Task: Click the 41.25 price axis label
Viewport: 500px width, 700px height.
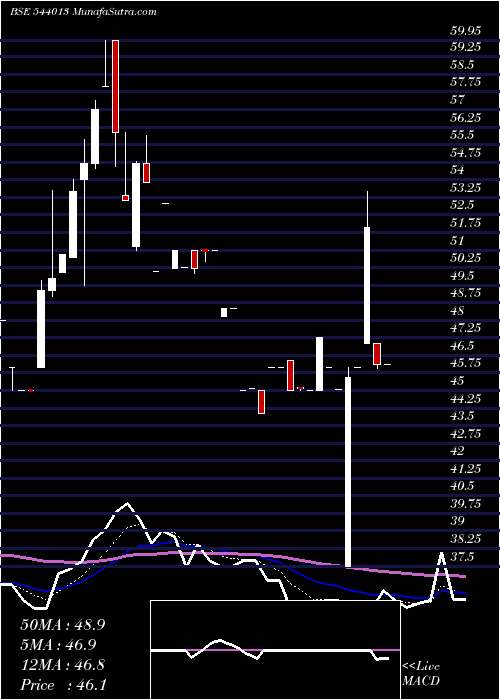Action: pyautogui.click(x=466, y=469)
